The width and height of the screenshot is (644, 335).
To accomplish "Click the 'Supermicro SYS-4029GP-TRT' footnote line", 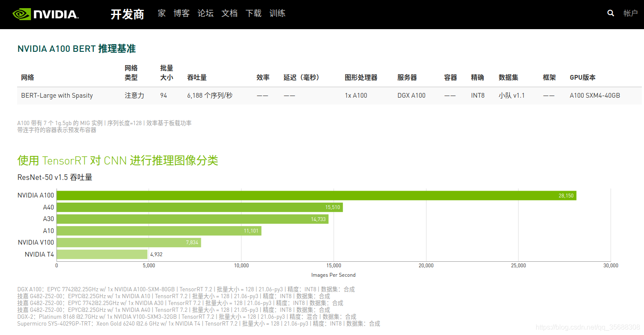I will (199, 324).
